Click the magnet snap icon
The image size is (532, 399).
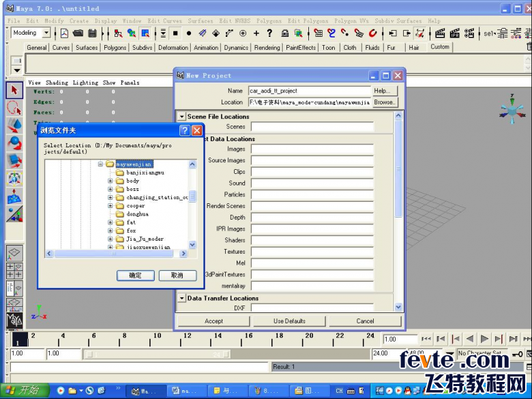pyautogui.click(x=372, y=33)
